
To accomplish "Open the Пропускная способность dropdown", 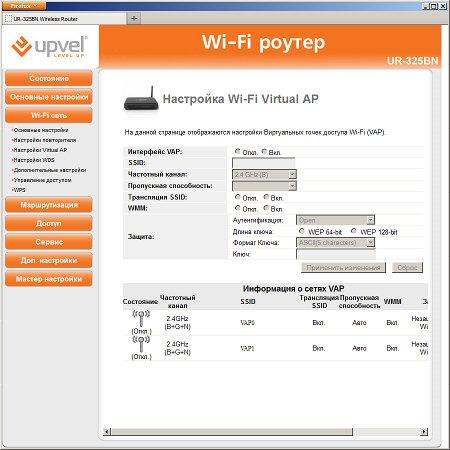I will (x=264, y=186).
